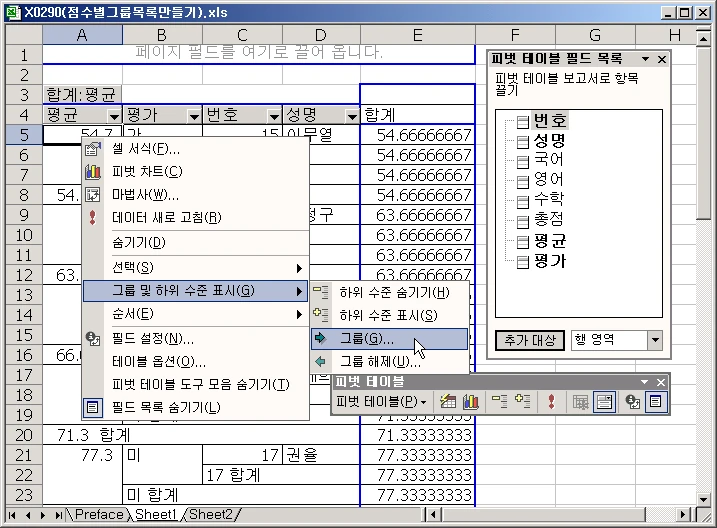The width and height of the screenshot is (717, 528).
Task: Click Show Detail icon in PivotTable toolbar
Action: 522,402
